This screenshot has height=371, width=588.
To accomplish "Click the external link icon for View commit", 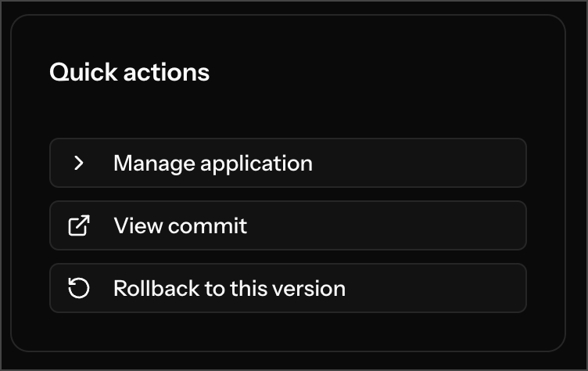I will click(79, 225).
